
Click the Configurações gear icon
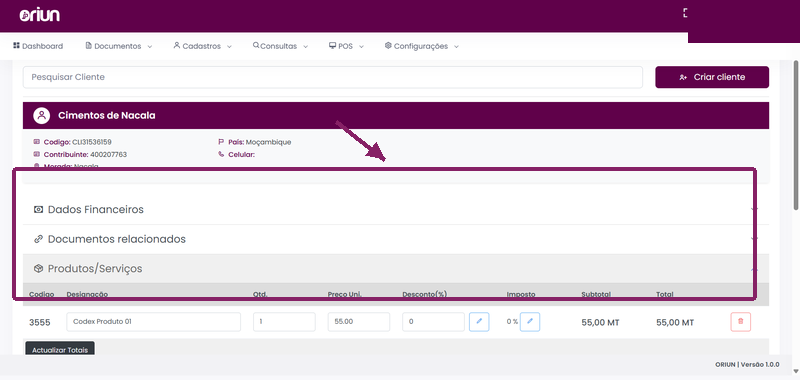tap(388, 45)
